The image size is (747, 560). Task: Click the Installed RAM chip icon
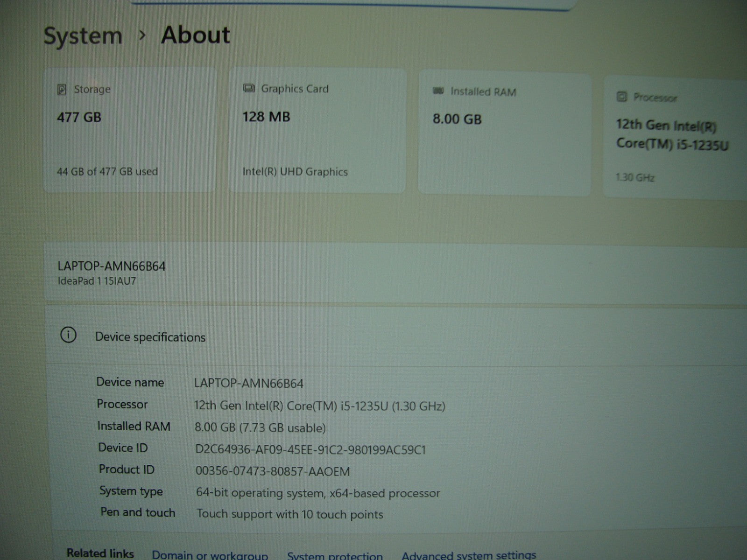438,91
